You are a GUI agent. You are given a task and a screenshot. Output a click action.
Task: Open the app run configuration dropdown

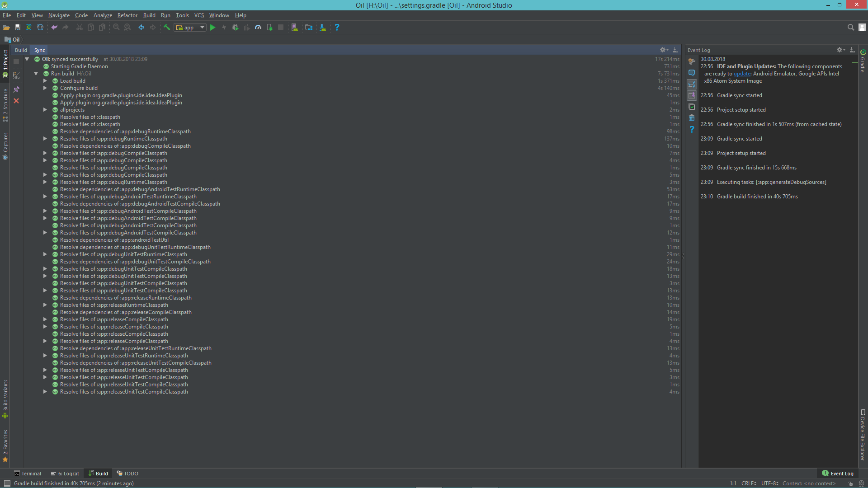coord(191,28)
